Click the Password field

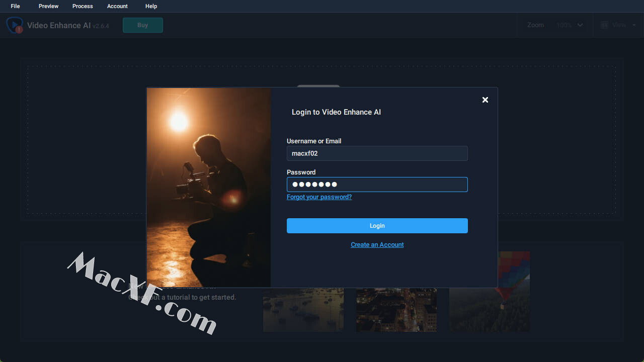pyautogui.click(x=377, y=185)
